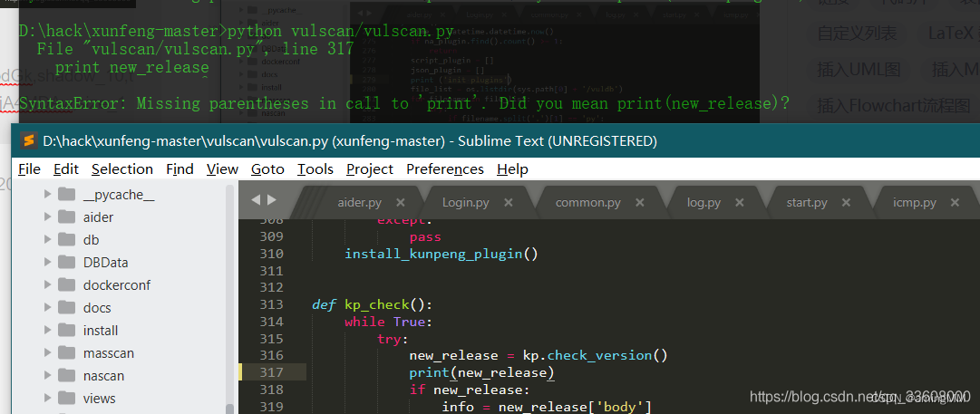
Task: Click kp.check_version() on line 316
Action: [x=595, y=355]
